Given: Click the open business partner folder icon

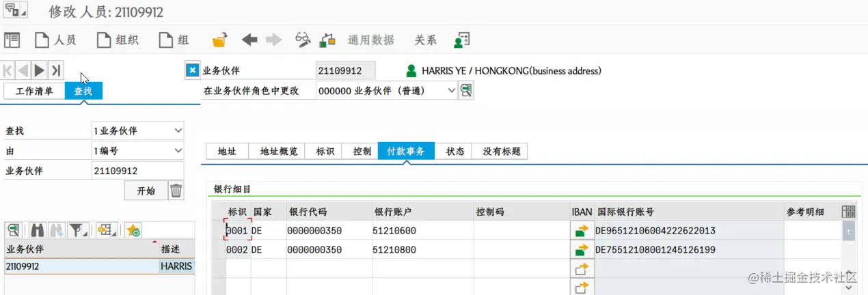Looking at the screenshot, I should coord(219,40).
